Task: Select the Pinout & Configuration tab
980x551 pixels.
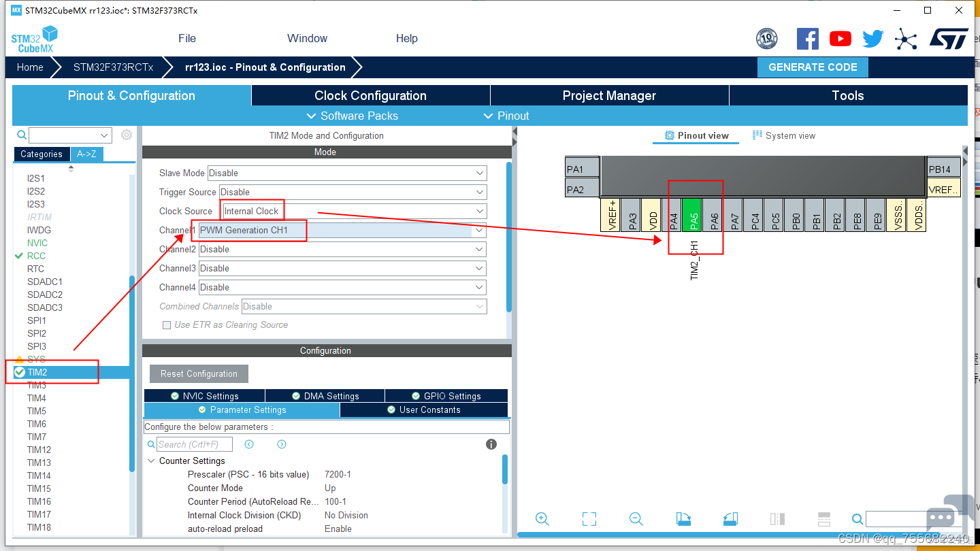Action: point(131,96)
